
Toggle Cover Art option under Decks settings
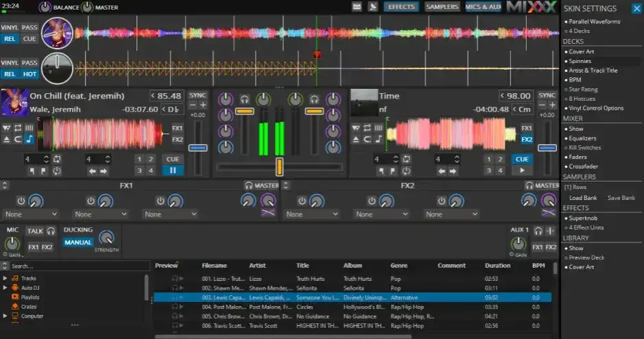click(x=582, y=51)
